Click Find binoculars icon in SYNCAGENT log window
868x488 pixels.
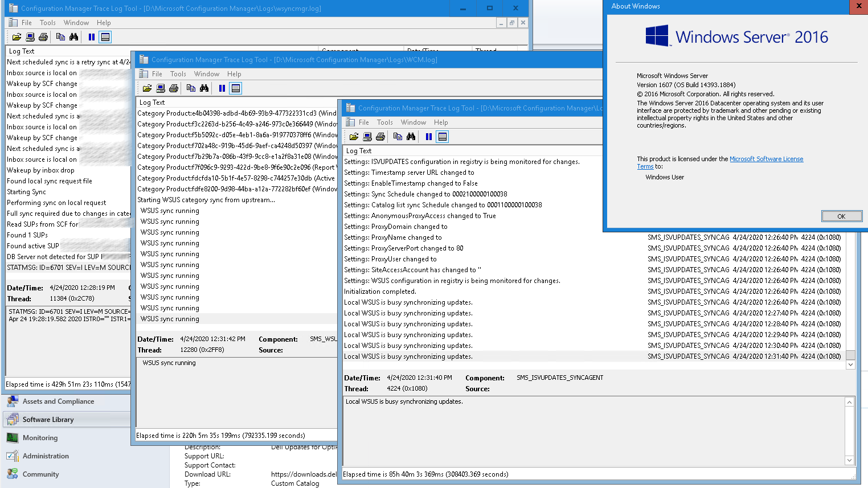click(x=411, y=137)
